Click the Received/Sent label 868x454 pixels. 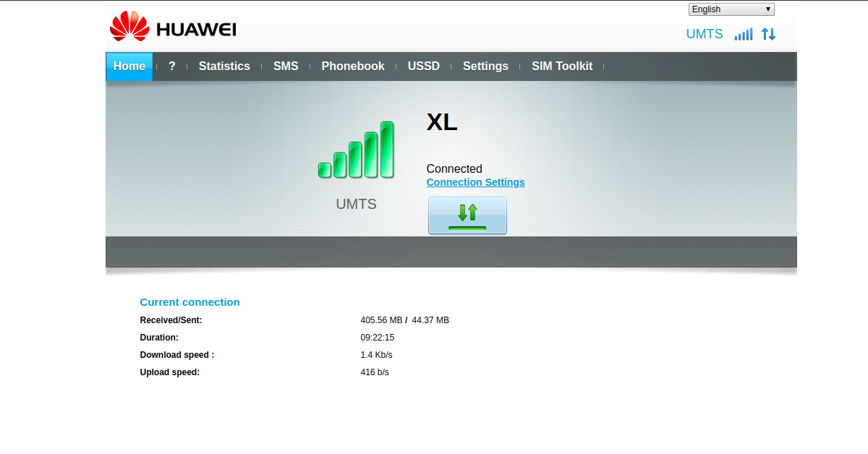pyautogui.click(x=171, y=320)
